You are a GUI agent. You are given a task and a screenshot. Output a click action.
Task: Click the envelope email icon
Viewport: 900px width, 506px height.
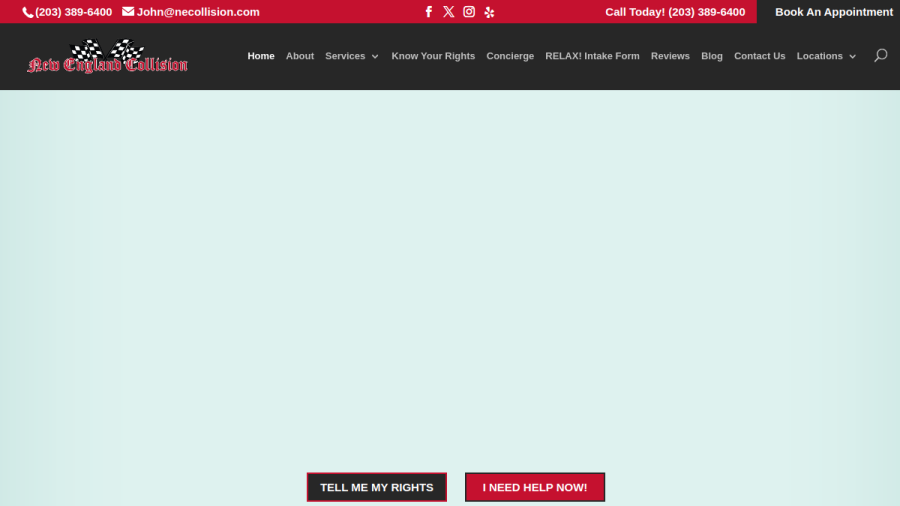[x=128, y=11]
